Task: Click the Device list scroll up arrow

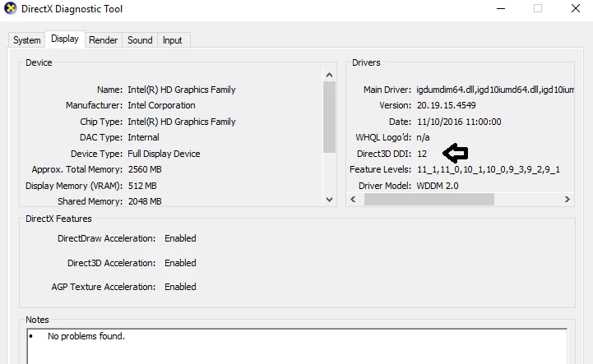Action: [330, 75]
